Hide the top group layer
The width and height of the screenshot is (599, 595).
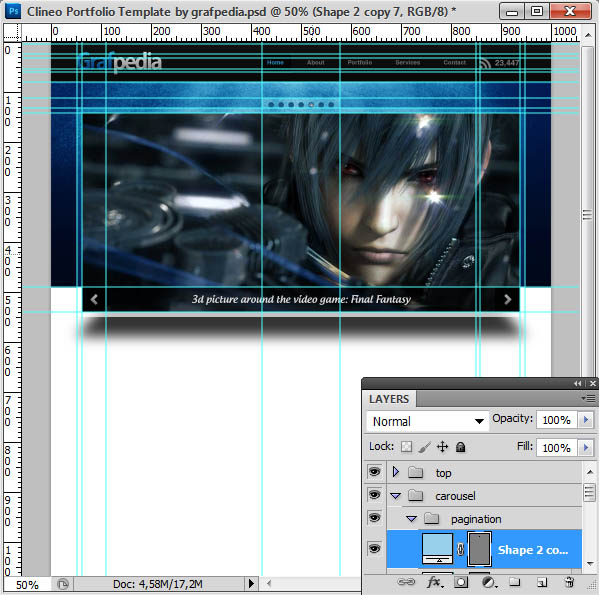pos(374,472)
